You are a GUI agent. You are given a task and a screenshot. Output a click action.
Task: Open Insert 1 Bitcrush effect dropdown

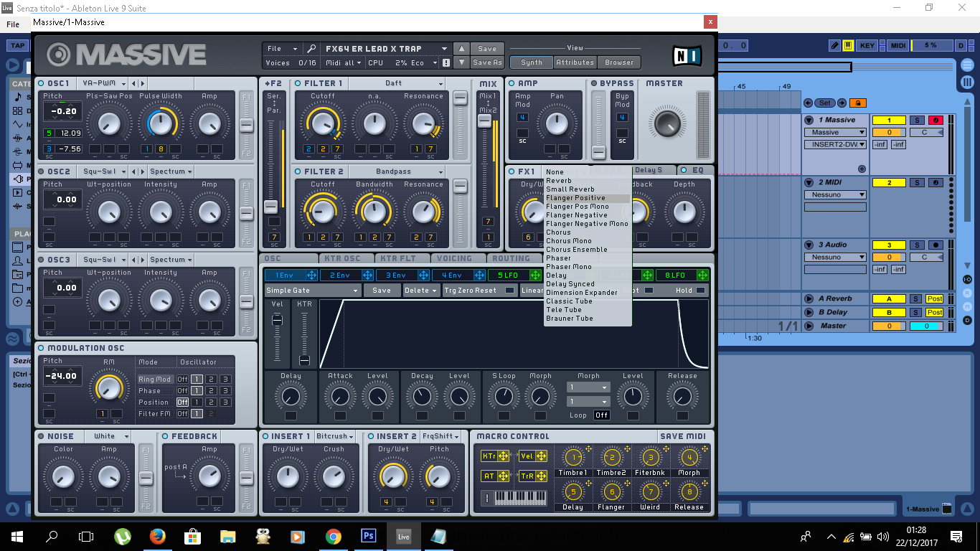point(336,436)
